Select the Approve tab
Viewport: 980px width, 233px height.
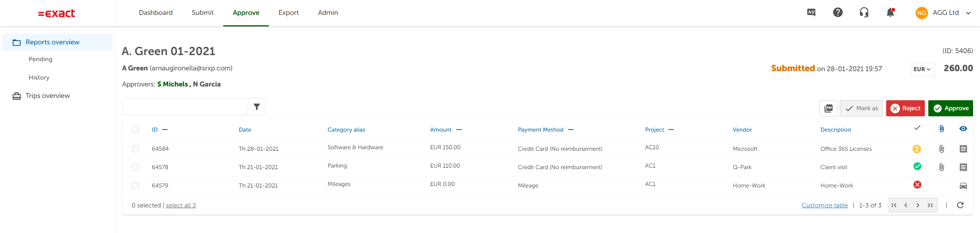[246, 13]
